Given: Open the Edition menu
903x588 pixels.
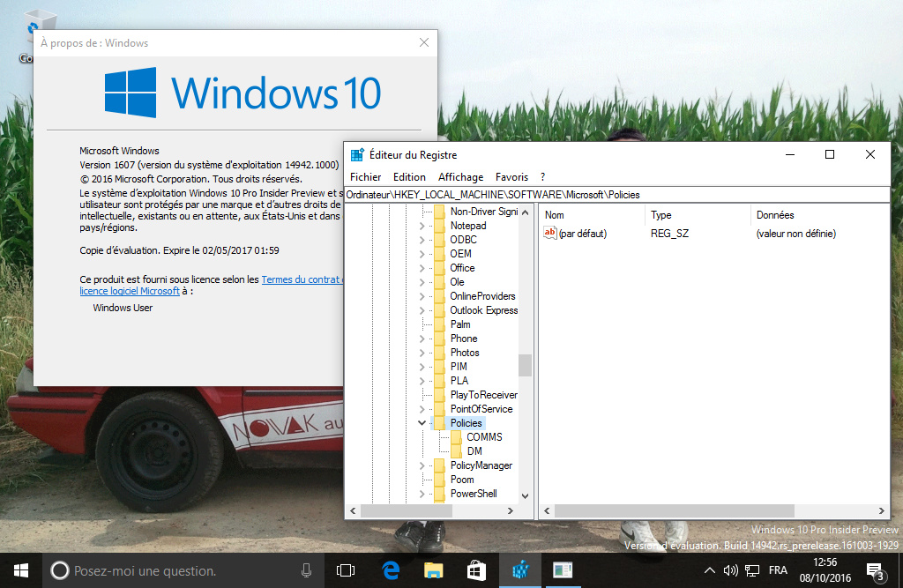Looking at the screenshot, I should (x=409, y=177).
